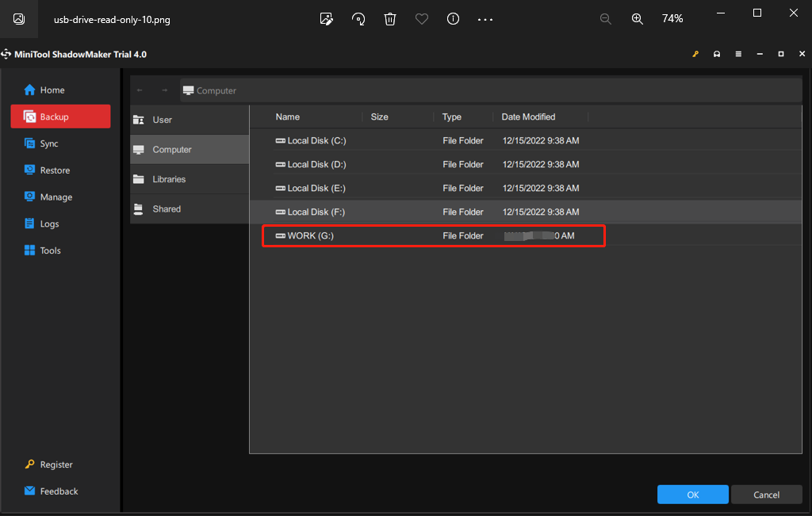Zoom in with the magnifier plus icon
This screenshot has height=516, width=812.
click(638, 19)
